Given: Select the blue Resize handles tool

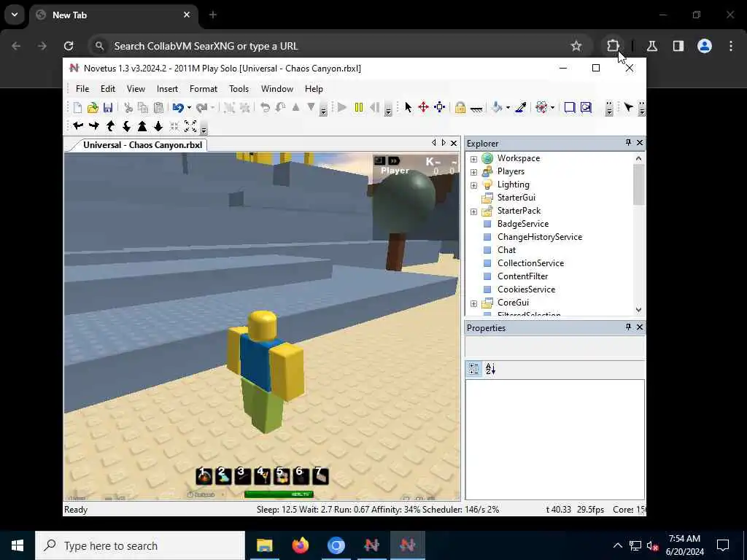Looking at the screenshot, I should click(x=440, y=108).
